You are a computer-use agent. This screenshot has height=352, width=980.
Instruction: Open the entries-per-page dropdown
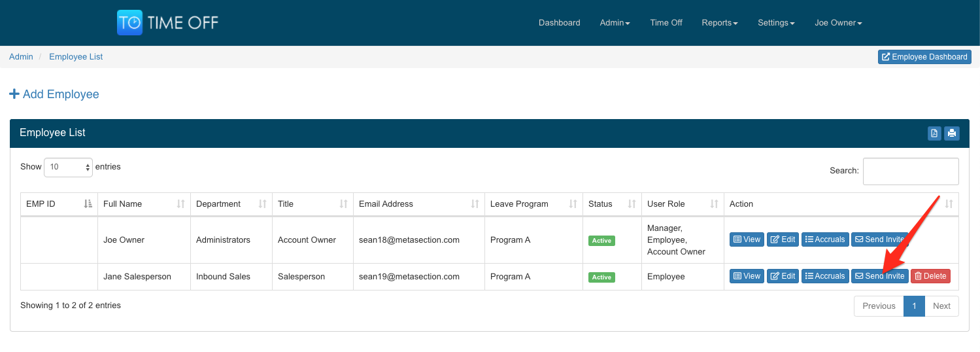69,167
